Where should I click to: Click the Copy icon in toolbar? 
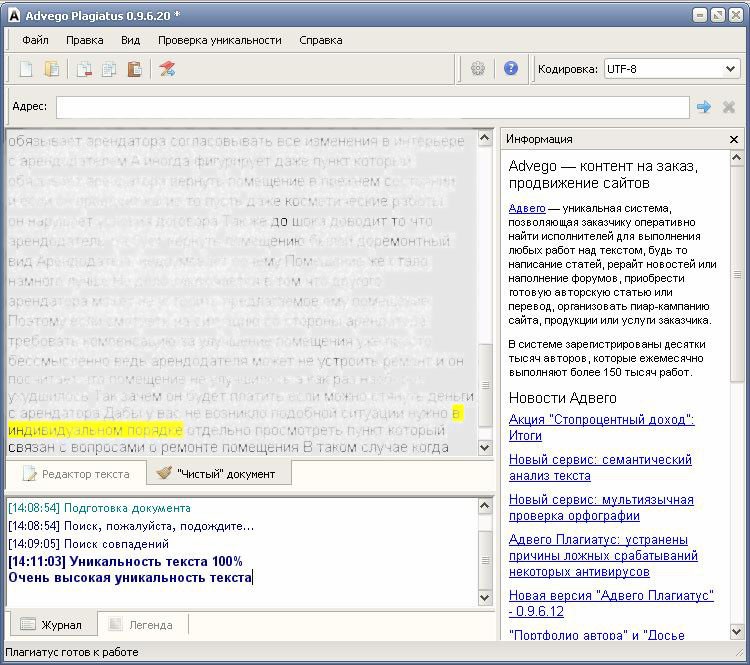[109, 69]
